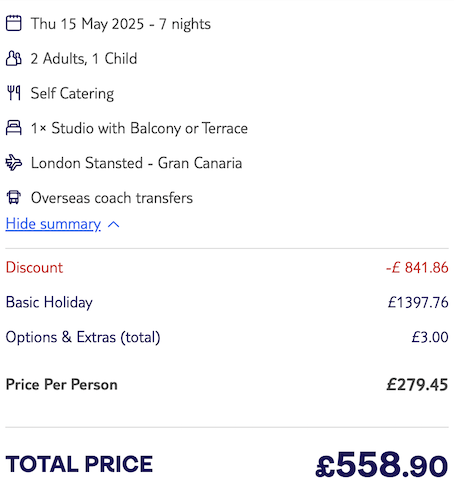Click the £558.90 total price figure
Screen dimensions: 454x500
(382, 465)
